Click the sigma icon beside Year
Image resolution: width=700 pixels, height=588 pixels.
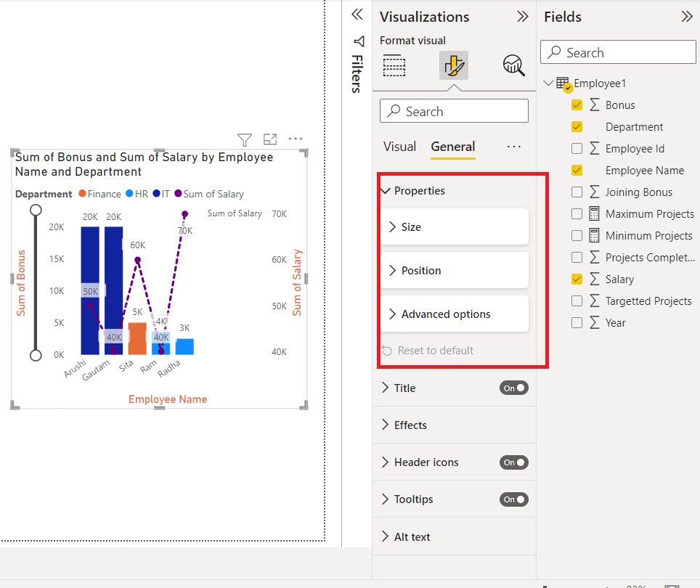tap(594, 322)
